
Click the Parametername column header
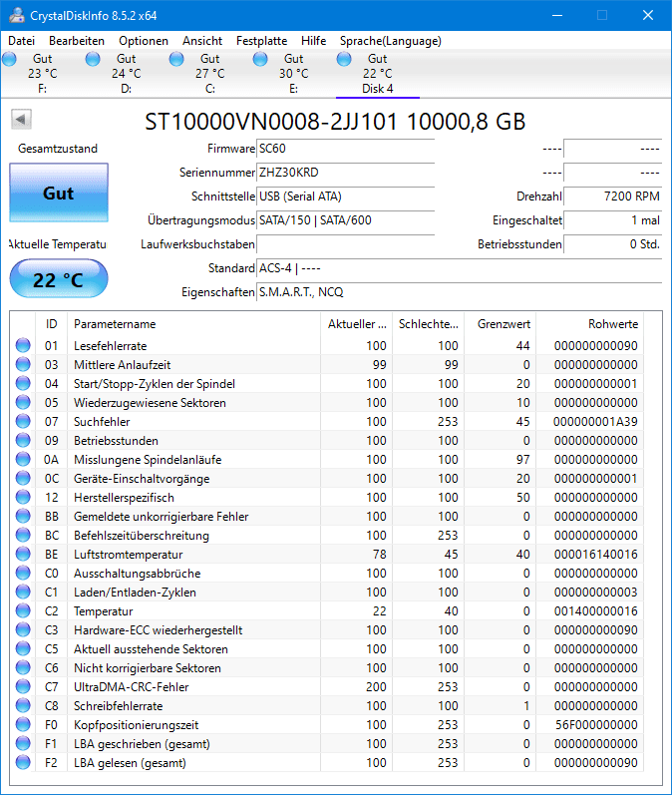[x=193, y=324]
